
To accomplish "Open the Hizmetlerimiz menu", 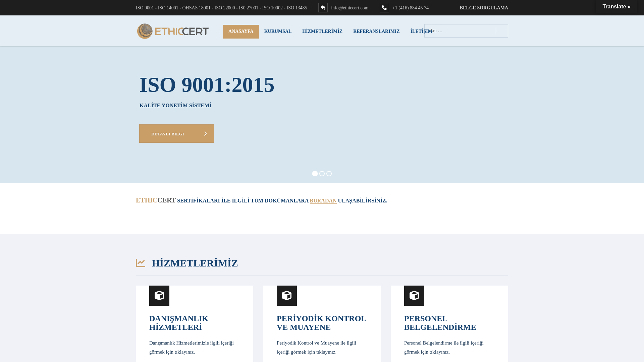I will click(322, 32).
